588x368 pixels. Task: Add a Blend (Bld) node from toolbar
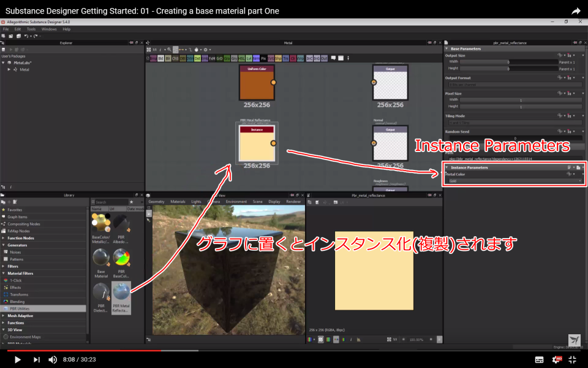click(x=160, y=59)
